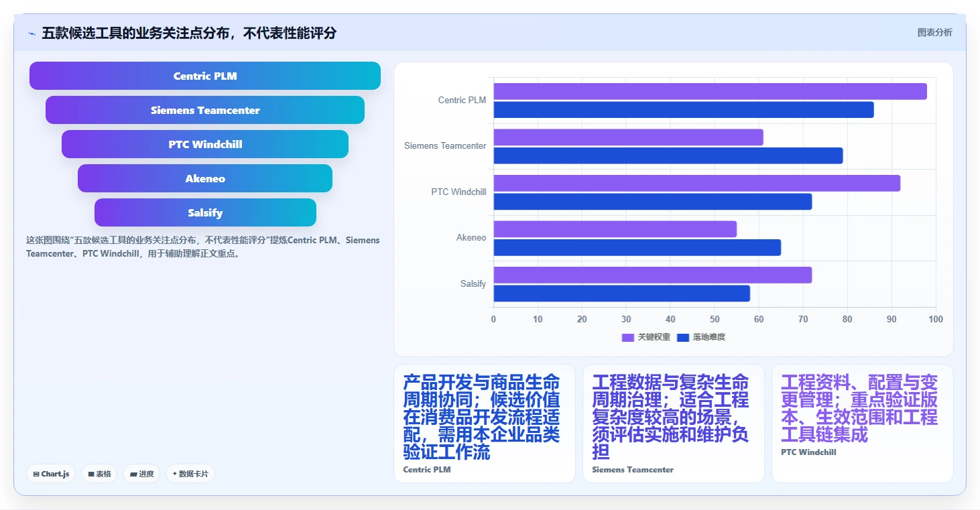Screen dimensions: 980x510
Task: Toggle the 落地难度 legend series
Action: point(701,337)
